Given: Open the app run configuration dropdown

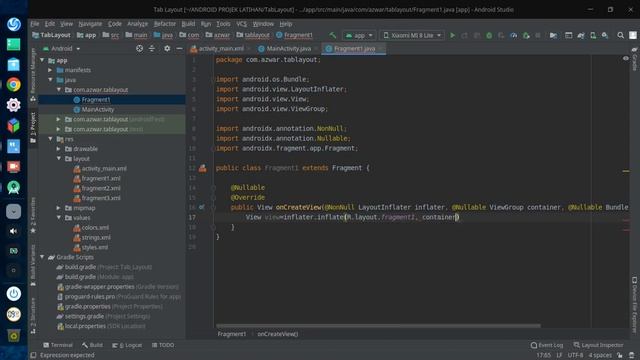Looking at the screenshot, I should click(359, 36).
